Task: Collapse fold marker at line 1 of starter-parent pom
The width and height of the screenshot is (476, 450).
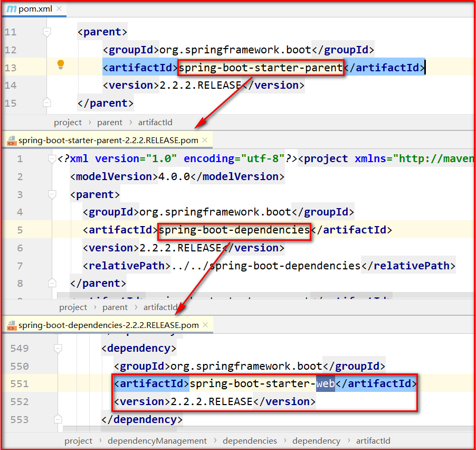Action: [52, 158]
